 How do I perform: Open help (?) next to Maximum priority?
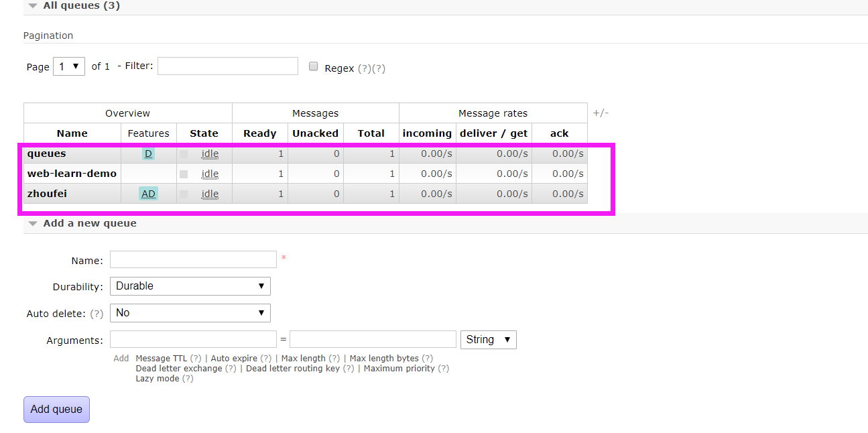click(444, 369)
